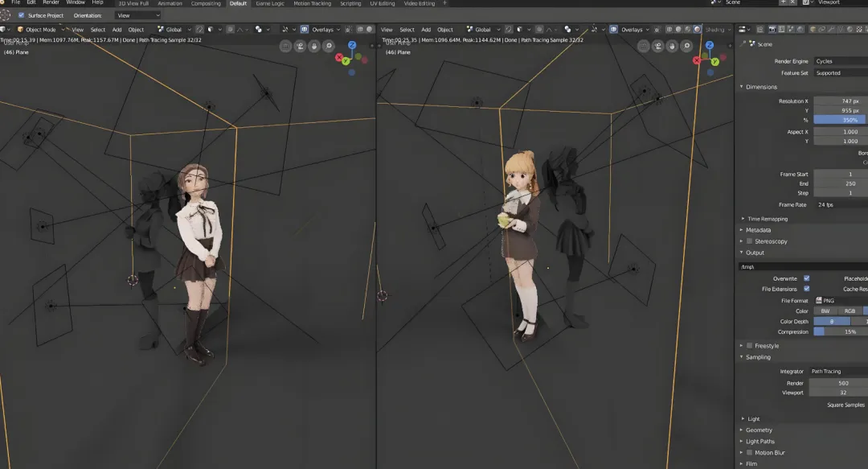Switch to the Compositing workspace tab
The height and width of the screenshot is (469, 868).
pyautogui.click(x=206, y=3)
